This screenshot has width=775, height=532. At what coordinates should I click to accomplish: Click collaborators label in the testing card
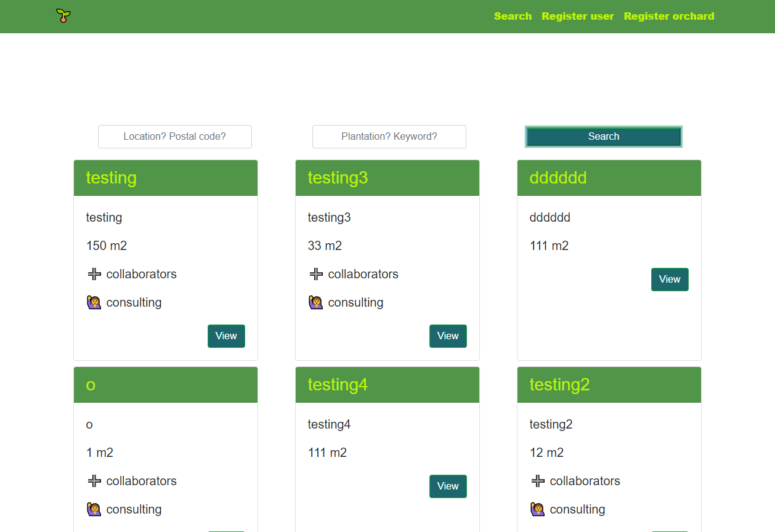pos(142,274)
